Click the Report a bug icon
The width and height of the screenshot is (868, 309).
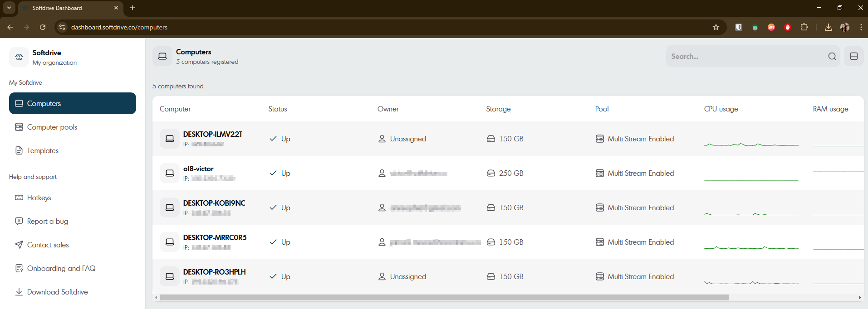[19, 221]
